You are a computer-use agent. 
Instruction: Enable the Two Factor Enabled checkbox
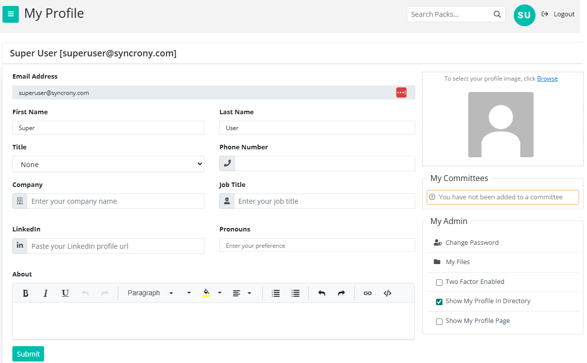click(439, 282)
